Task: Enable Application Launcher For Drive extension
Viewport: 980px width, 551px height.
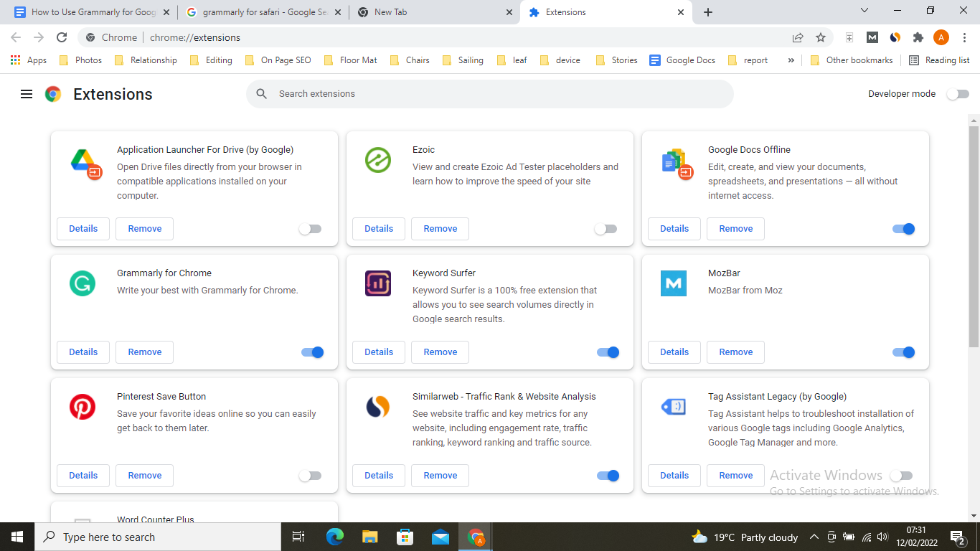Action: (x=310, y=229)
